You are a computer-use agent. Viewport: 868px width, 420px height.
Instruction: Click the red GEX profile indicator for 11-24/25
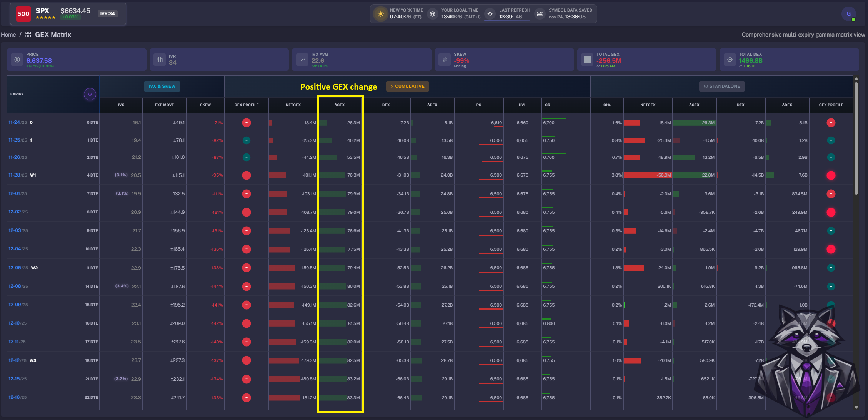tap(247, 123)
